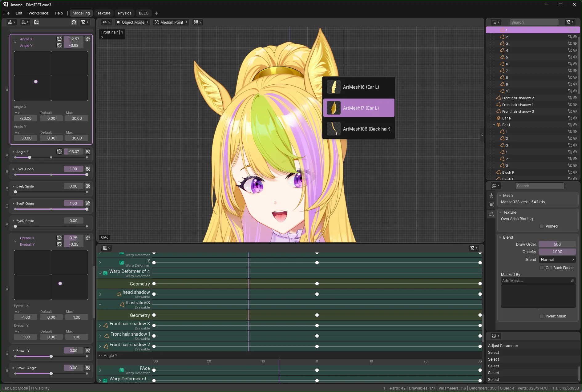Open the viewport editor type menu
Screen dimensions: 582x392
click(106, 22)
